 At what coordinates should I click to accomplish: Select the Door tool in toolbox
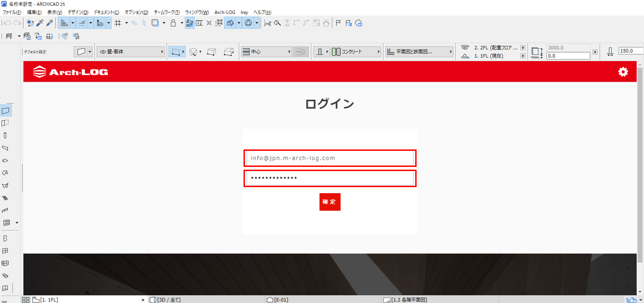(x=6, y=238)
